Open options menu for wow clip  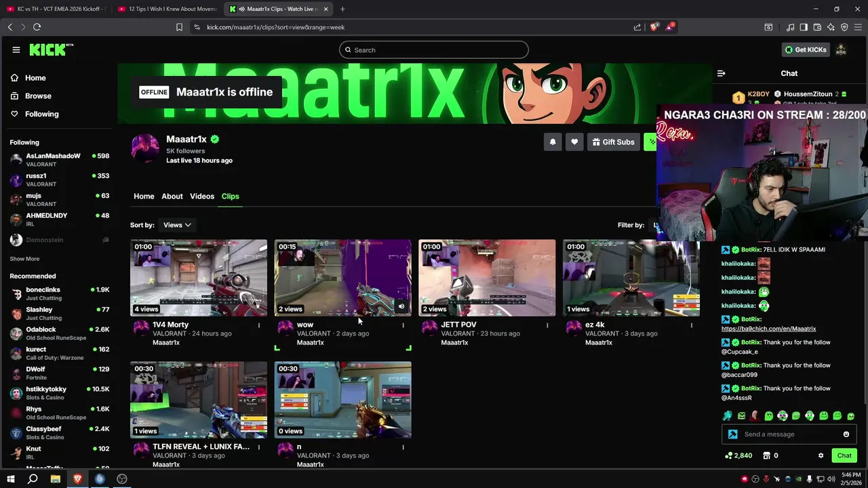(x=403, y=325)
